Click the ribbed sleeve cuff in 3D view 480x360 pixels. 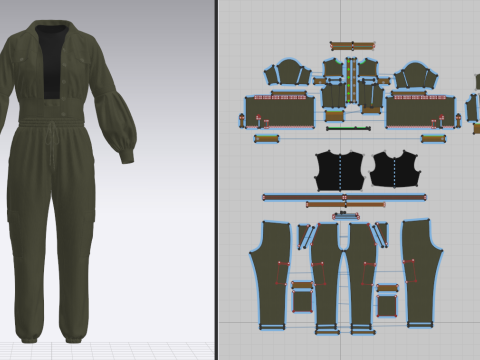[x=127, y=157]
